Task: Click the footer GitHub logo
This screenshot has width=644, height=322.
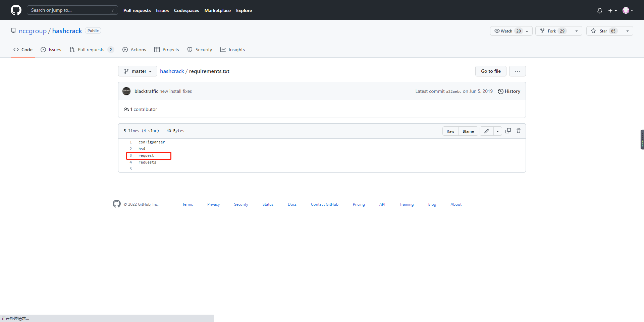Action: [x=116, y=204]
